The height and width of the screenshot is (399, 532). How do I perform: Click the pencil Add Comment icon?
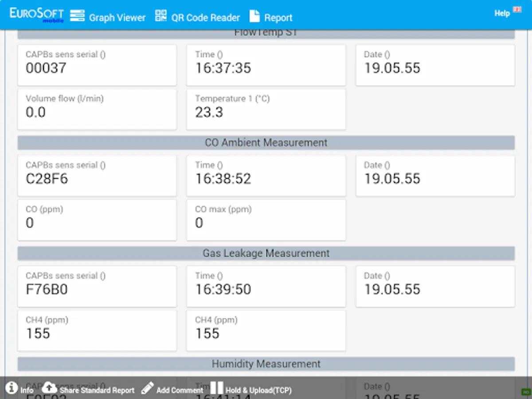coord(148,388)
